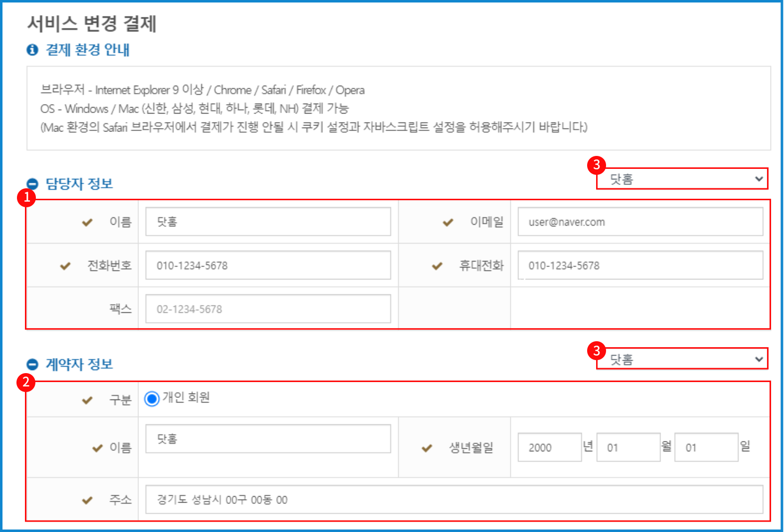Select the 개인 회원 radio button
Viewport: 784px width, 532px height.
[x=152, y=399]
